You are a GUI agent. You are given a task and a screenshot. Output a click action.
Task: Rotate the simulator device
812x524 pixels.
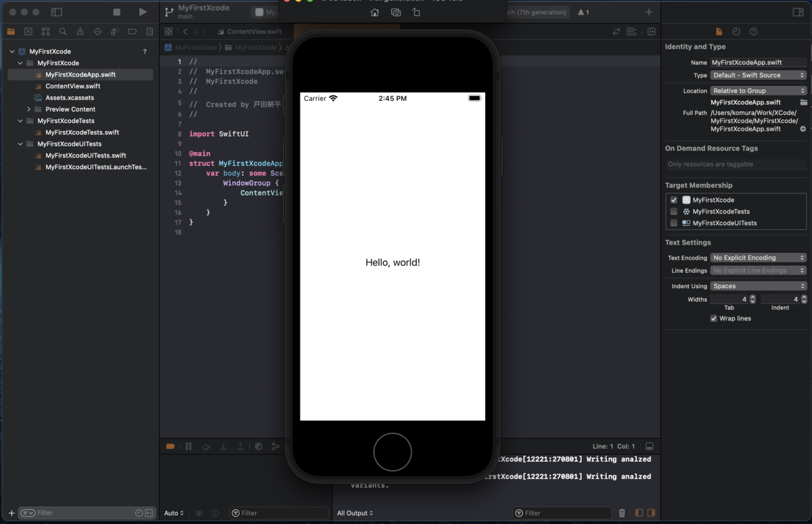(416, 12)
